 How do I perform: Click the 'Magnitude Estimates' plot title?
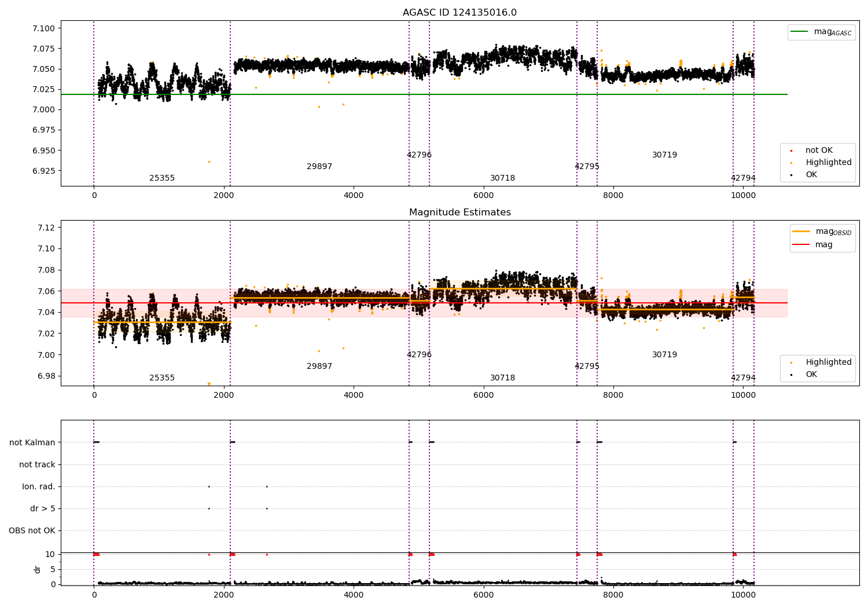tap(459, 213)
